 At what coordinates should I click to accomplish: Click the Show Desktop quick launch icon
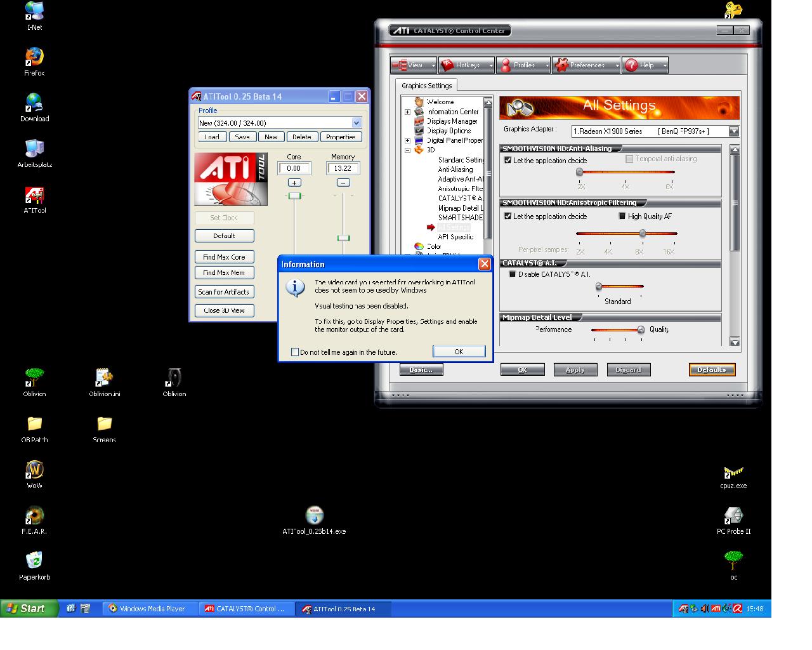pyautogui.click(x=71, y=608)
